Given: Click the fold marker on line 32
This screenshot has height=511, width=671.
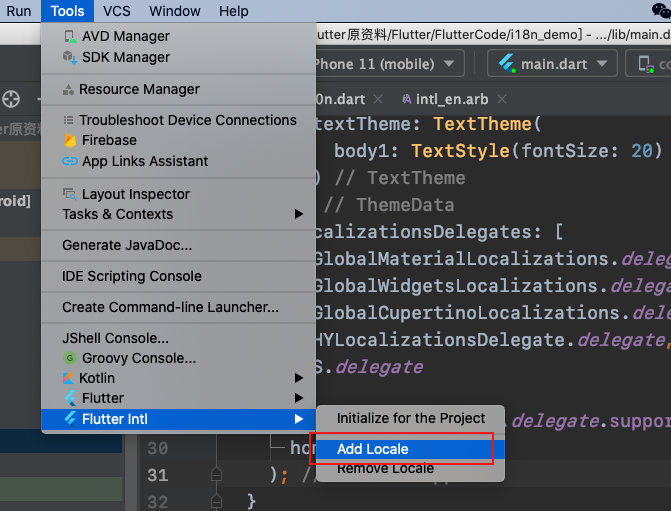Looking at the screenshot, I should click(x=217, y=502).
